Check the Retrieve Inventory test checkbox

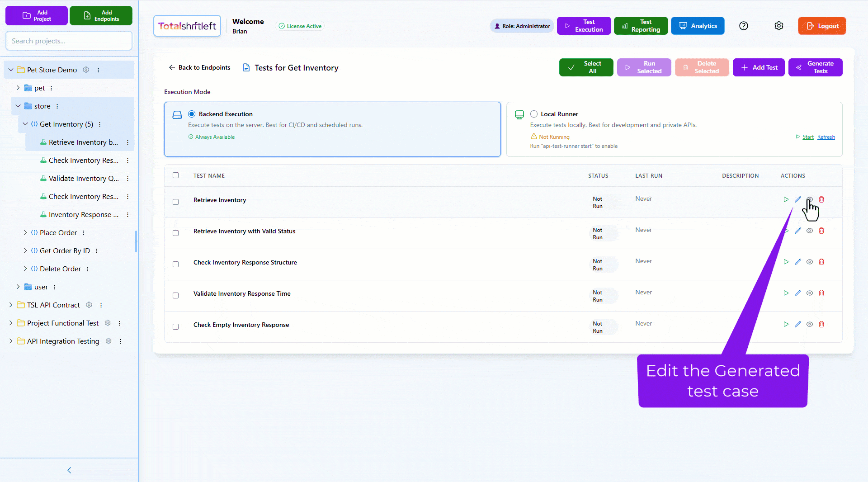point(176,202)
